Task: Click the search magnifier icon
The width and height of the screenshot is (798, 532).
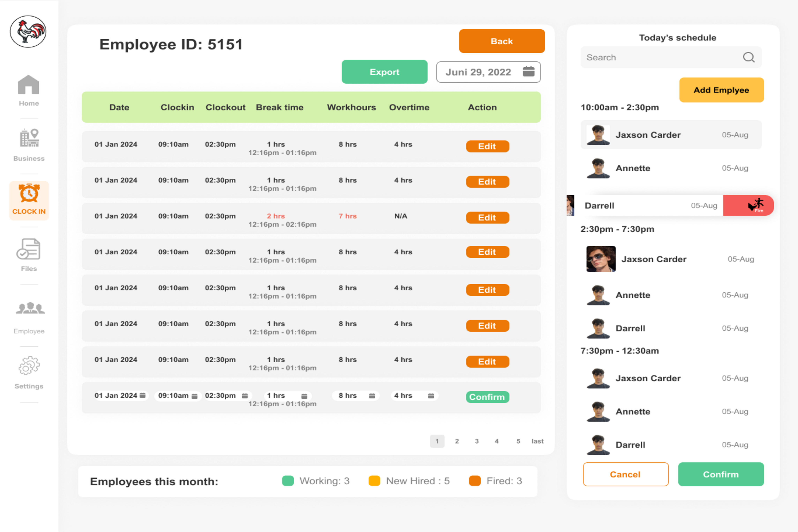Action: tap(749, 57)
